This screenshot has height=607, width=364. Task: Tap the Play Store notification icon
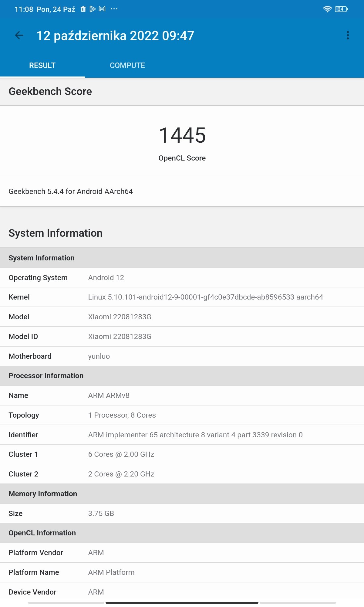coord(93,9)
